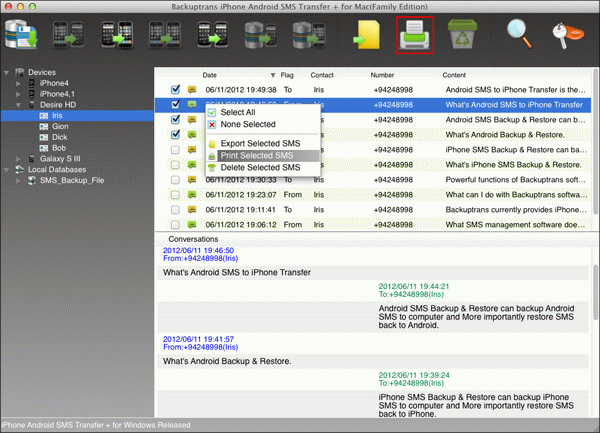Collapse the Local Databases group

pyautogui.click(x=7, y=169)
